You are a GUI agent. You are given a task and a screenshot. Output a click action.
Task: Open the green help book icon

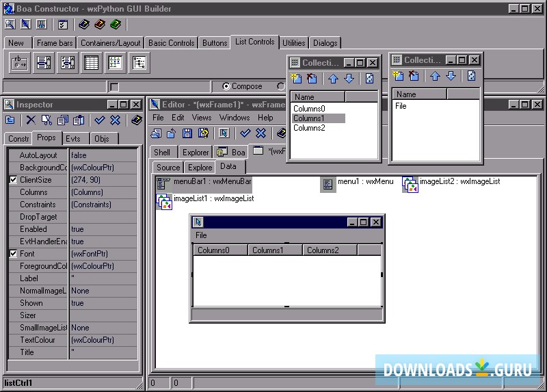[x=116, y=24]
